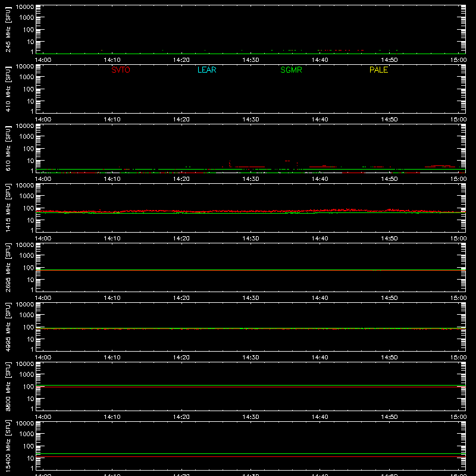This screenshot has height=476, width=476.
Task: Click the green line in the 8800 MHz panel
Action: [x=250, y=385]
